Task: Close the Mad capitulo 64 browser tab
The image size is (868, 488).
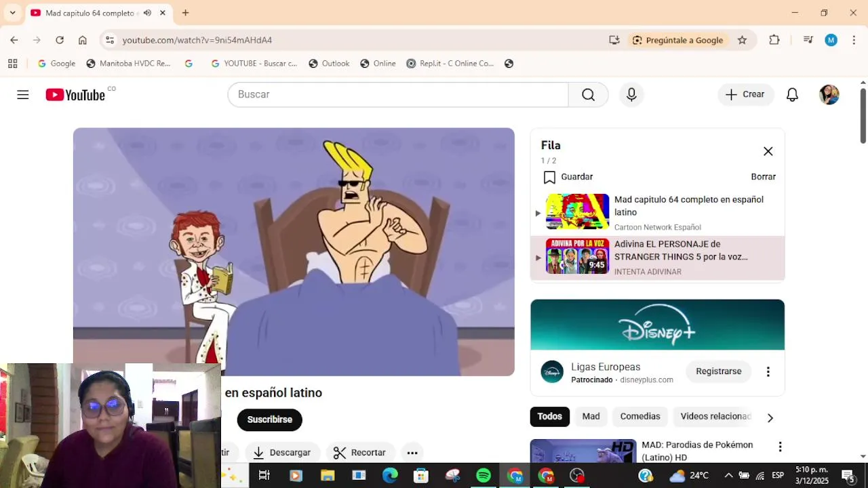Action: coord(163,13)
